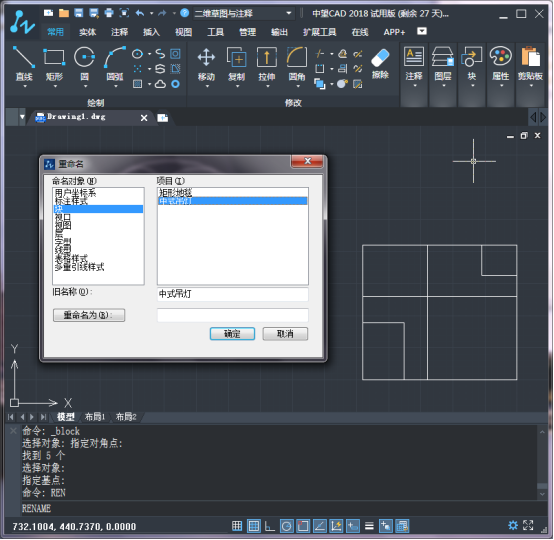Open the workspace 二维草图与注释 dropdown
The image size is (554, 540).
[244, 13]
